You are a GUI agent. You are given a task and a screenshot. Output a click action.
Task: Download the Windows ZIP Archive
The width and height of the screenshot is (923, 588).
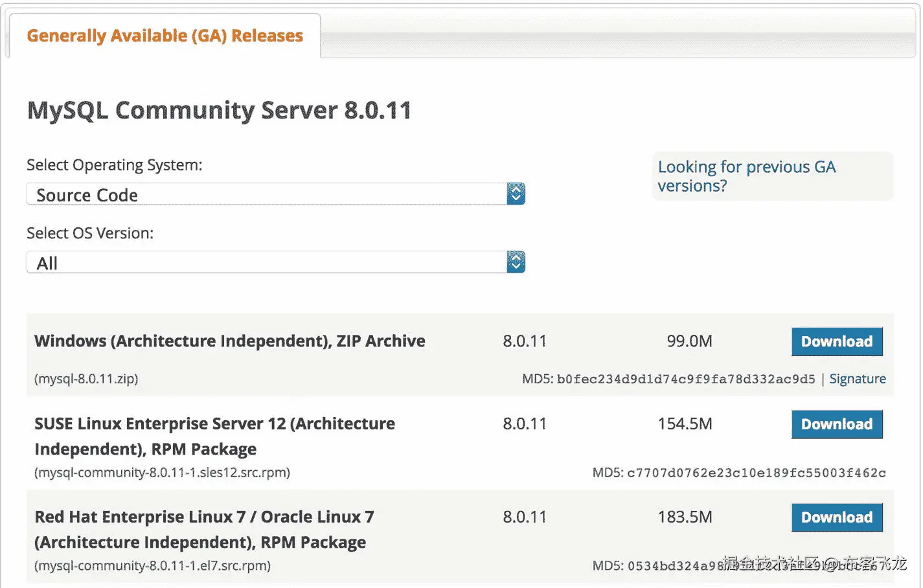pyautogui.click(x=836, y=341)
